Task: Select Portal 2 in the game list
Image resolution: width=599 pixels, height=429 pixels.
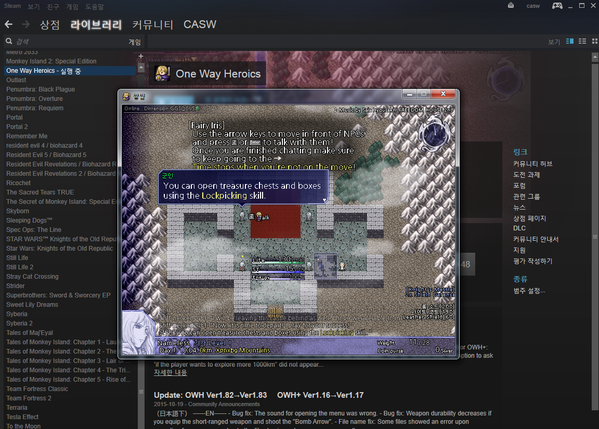Action: (x=17, y=127)
